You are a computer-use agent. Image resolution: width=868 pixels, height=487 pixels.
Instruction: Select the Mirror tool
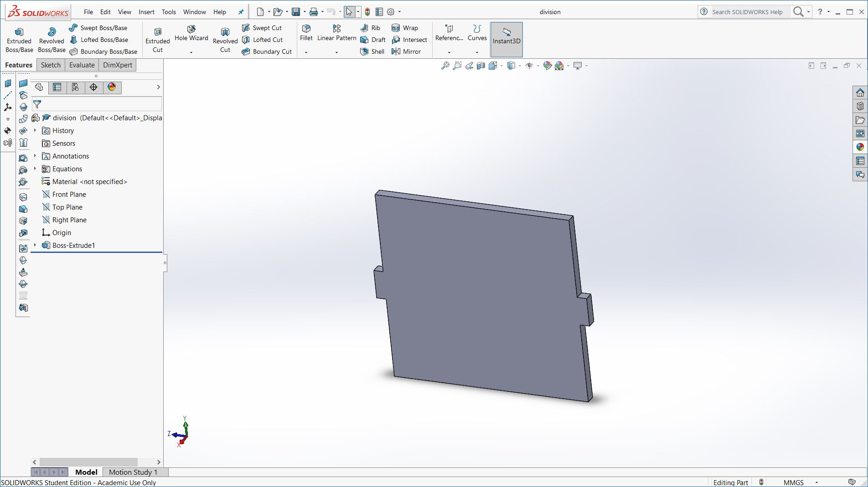pyautogui.click(x=406, y=51)
